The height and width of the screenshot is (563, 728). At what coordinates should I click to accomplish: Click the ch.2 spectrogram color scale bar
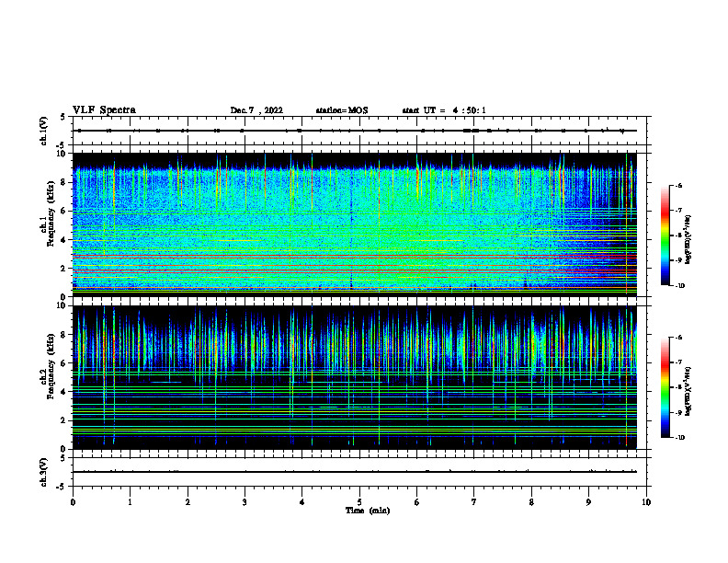(665, 387)
